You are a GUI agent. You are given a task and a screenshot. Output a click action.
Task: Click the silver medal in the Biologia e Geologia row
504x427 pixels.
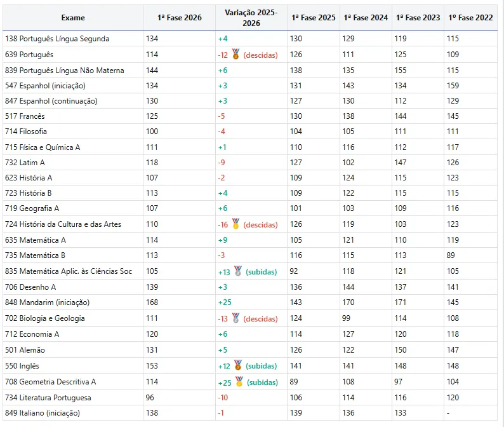pyautogui.click(x=235, y=318)
